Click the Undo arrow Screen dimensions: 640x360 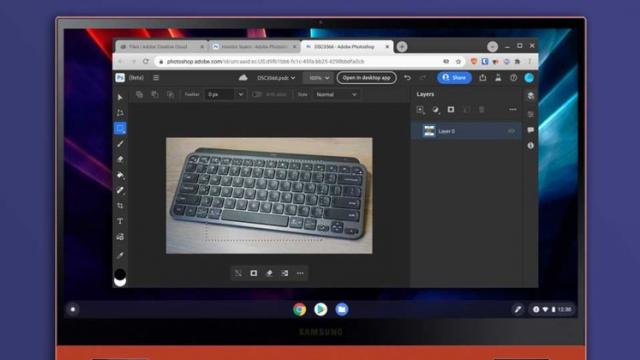pos(407,78)
